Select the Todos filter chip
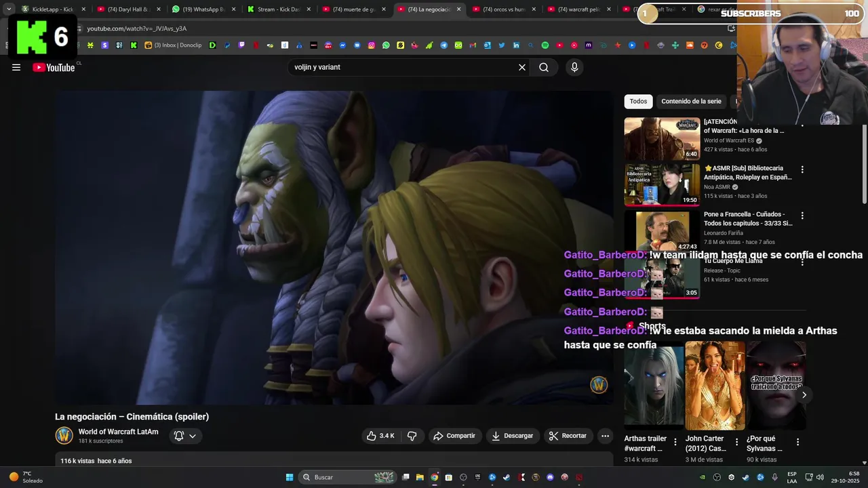Screen dimensions: 868x488 [x=638, y=101]
